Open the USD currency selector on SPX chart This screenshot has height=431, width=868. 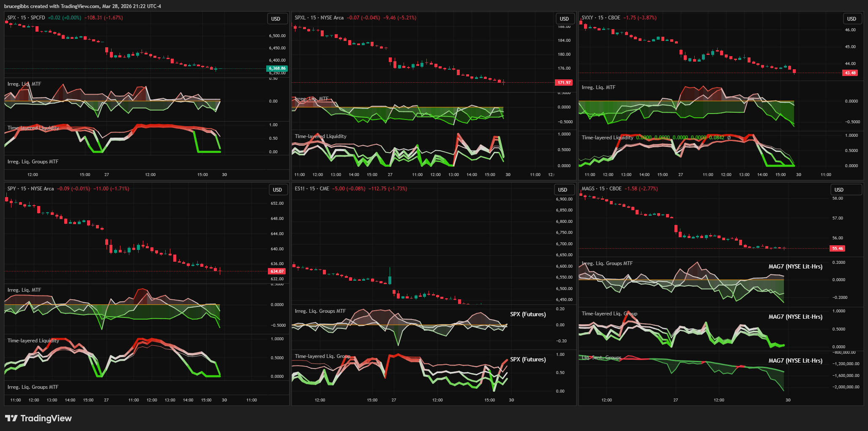[x=276, y=19]
